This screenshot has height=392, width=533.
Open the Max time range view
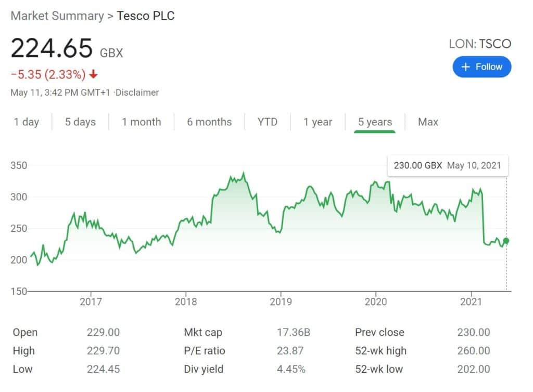(x=427, y=122)
